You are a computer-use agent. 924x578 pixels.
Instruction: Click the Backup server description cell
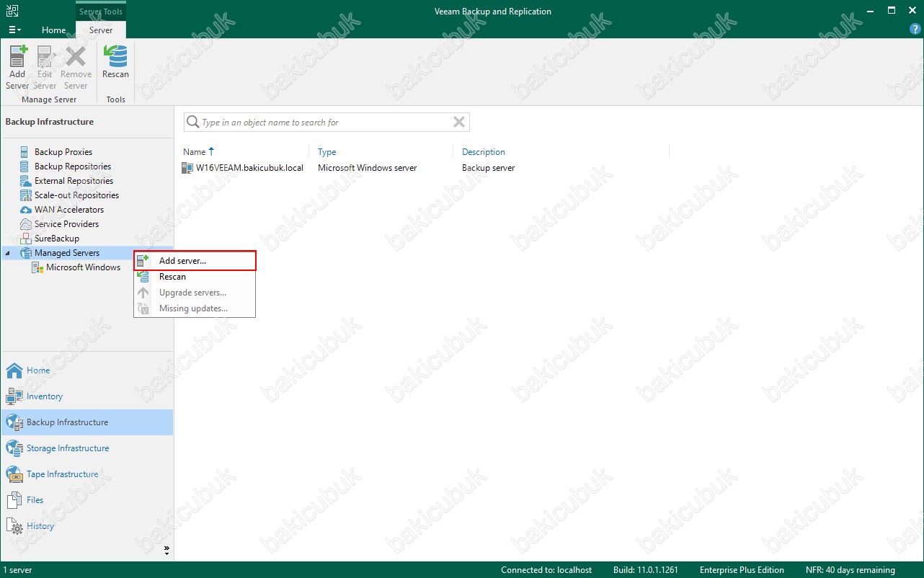tap(489, 168)
